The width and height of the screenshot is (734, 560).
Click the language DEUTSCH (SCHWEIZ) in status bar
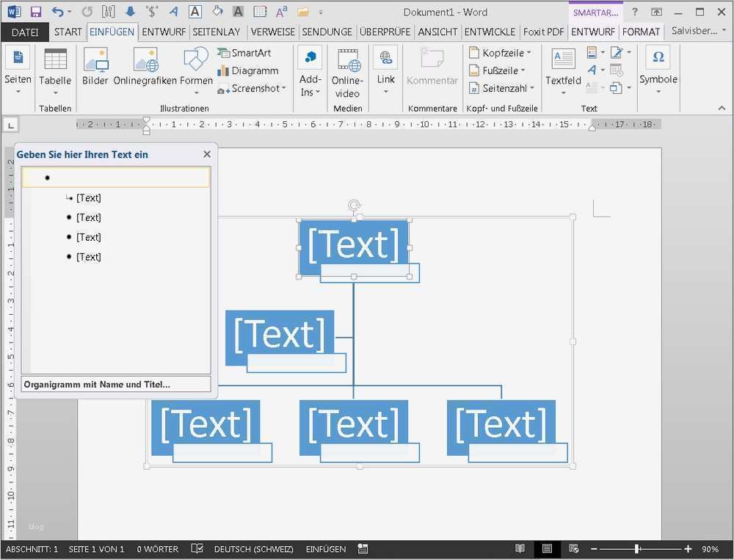253,549
